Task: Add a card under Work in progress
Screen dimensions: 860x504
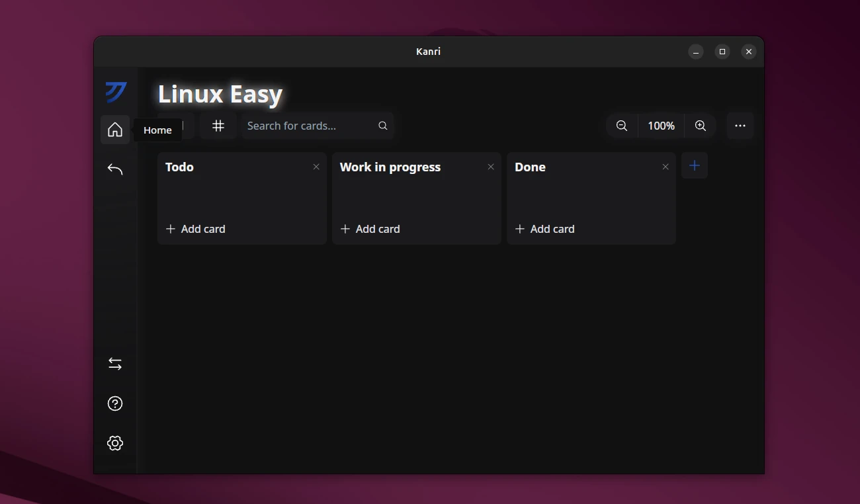Action: tap(370, 229)
